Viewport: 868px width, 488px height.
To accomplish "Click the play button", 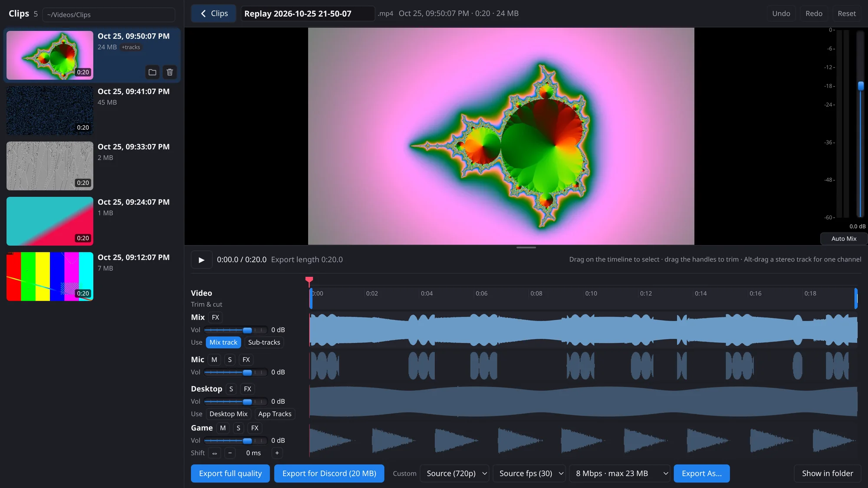I will [201, 260].
